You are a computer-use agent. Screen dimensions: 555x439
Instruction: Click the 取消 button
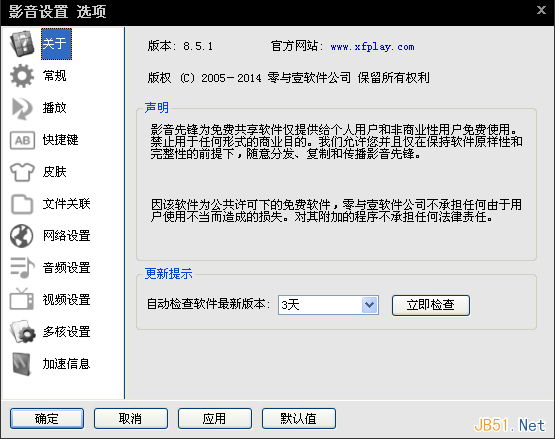click(131, 418)
